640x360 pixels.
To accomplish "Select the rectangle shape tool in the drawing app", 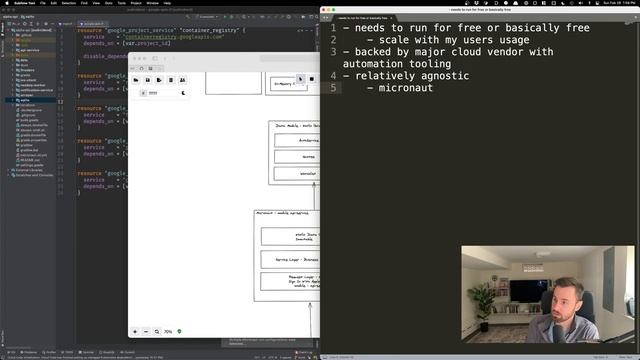I will 312,79.
